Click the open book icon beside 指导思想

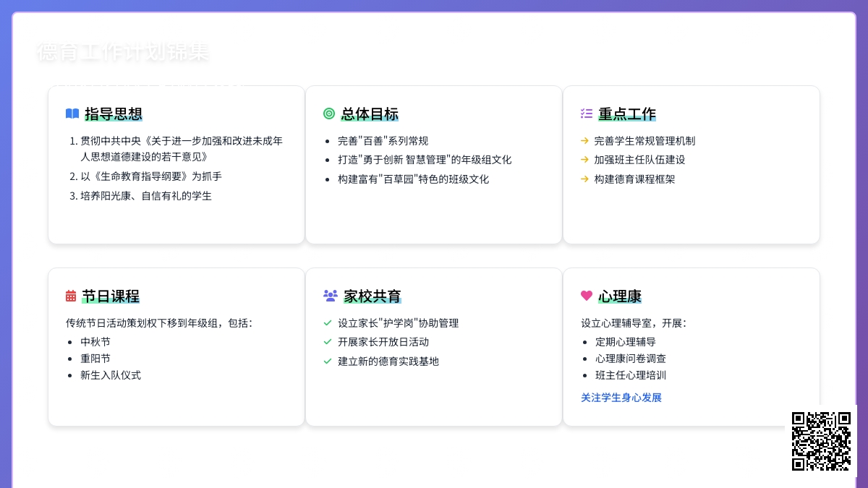(72, 114)
